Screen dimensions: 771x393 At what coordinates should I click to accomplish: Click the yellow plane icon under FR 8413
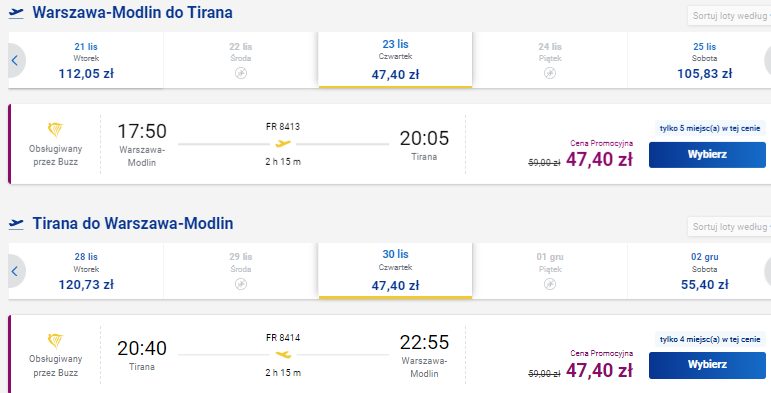click(x=283, y=144)
